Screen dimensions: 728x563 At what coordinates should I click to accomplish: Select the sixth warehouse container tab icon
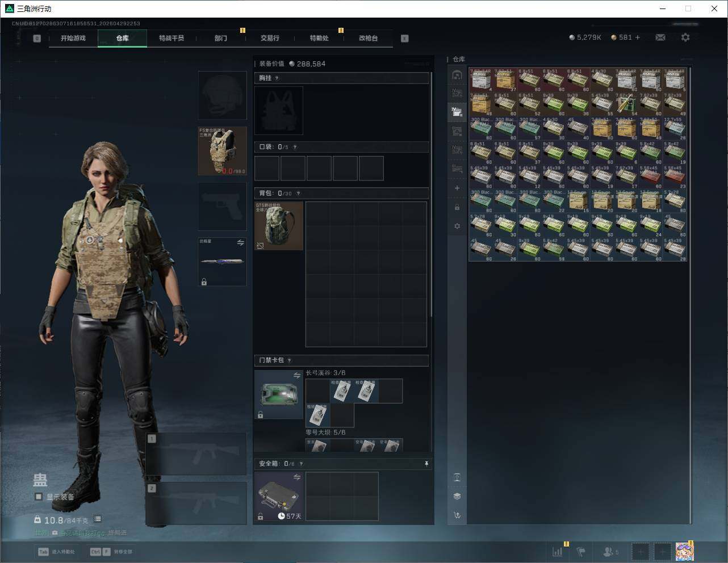[x=457, y=169]
